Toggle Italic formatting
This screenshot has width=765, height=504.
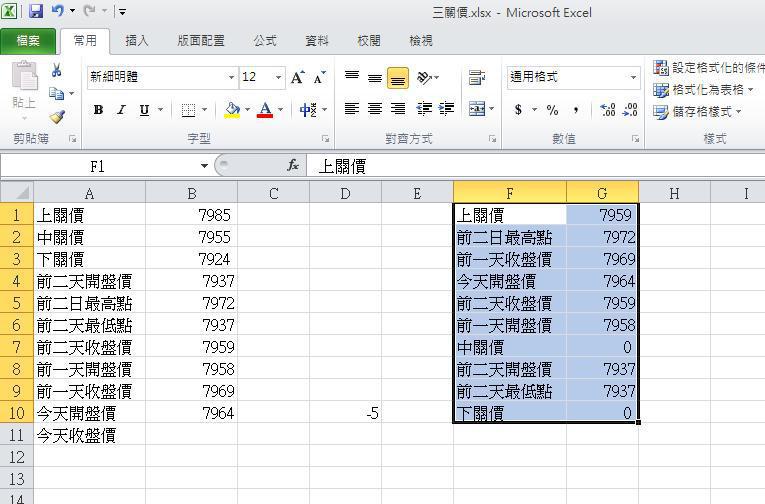pos(121,110)
